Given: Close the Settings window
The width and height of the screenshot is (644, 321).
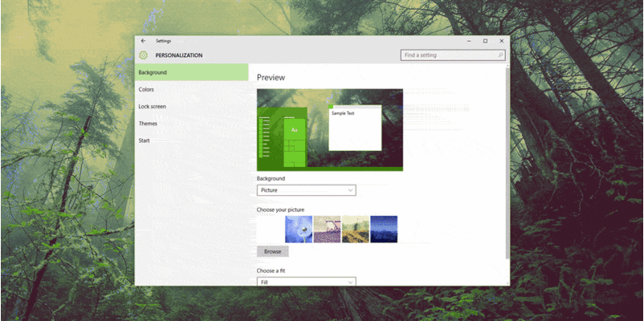Looking at the screenshot, I should point(502,41).
